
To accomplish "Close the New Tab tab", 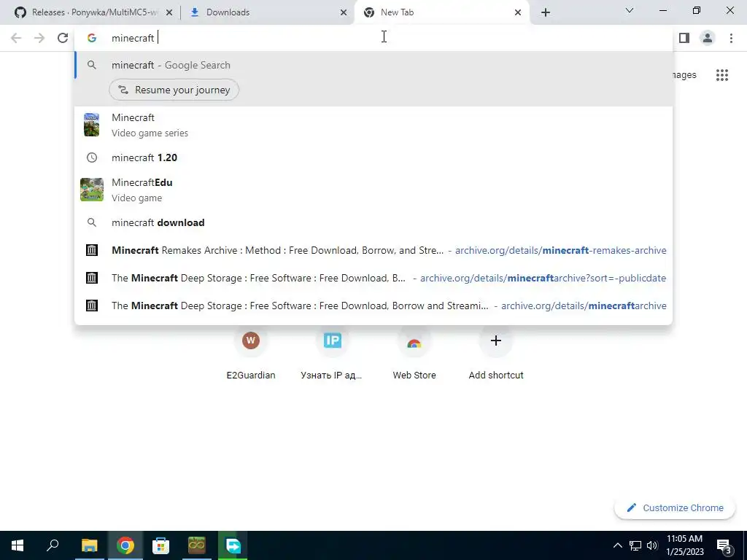I will point(518,13).
